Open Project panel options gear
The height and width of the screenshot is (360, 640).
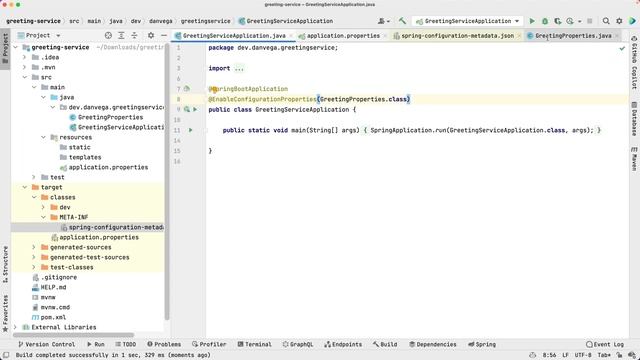pyautogui.click(x=151, y=36)
